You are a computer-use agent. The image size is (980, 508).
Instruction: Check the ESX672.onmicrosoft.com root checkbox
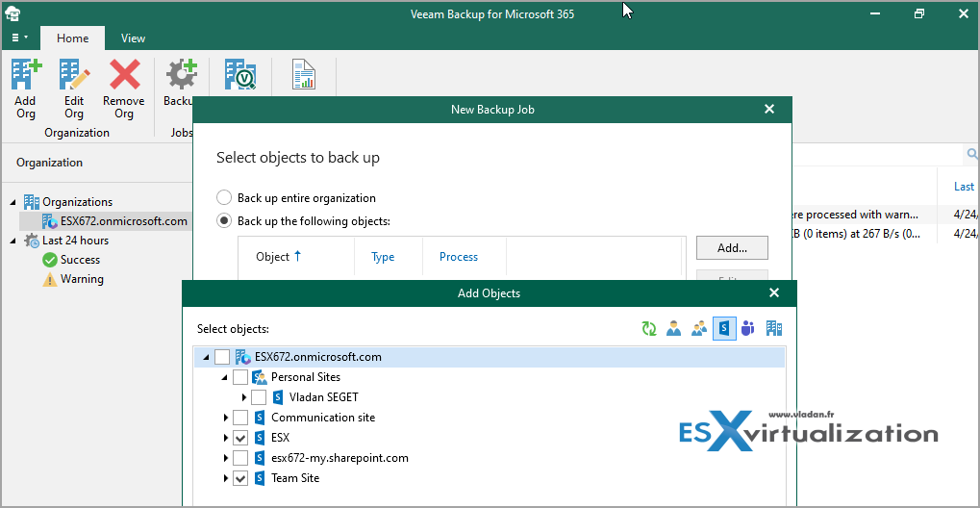tap(222, 357)
